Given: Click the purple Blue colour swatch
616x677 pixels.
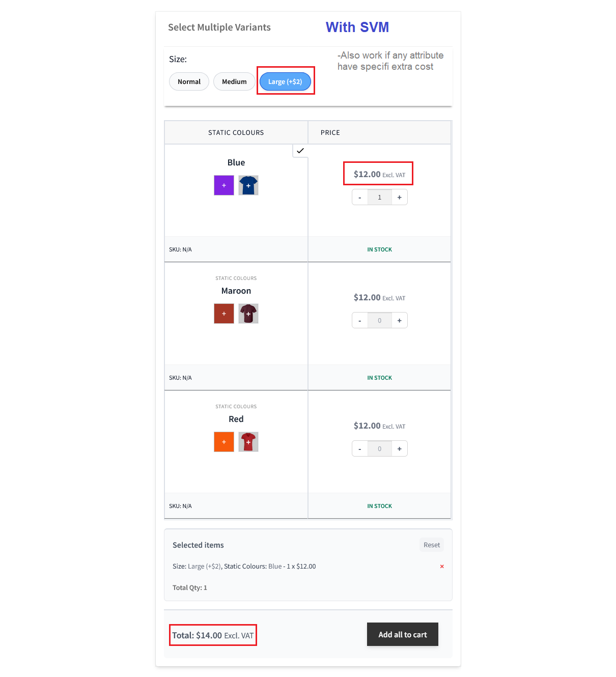Looking at the screenshot, I should click(224, 185).
